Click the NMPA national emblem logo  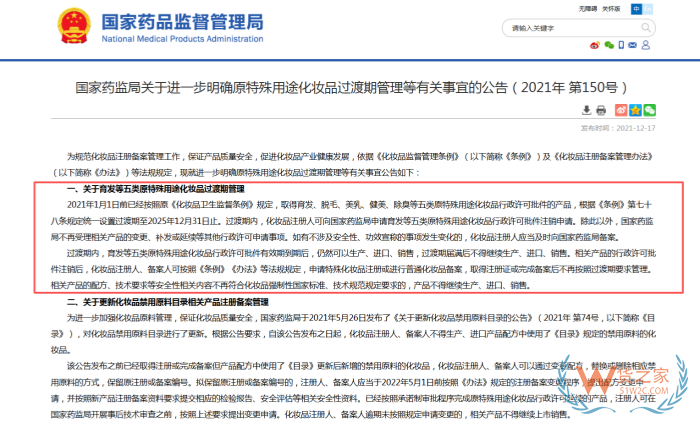point(74,25)
